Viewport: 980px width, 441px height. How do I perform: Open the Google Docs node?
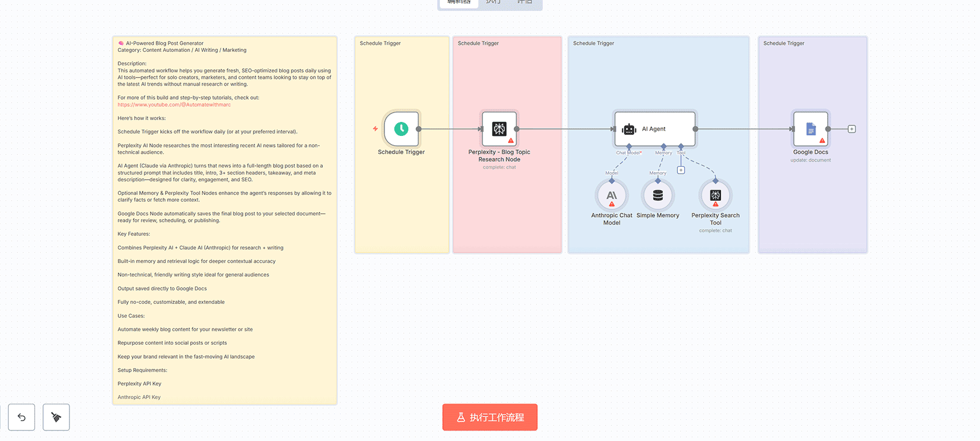point(810,129)
